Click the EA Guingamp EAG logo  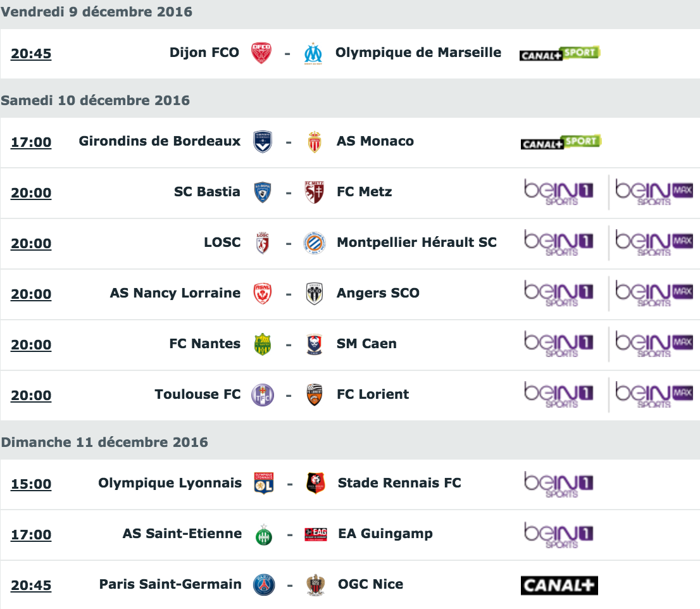[316, 534]
